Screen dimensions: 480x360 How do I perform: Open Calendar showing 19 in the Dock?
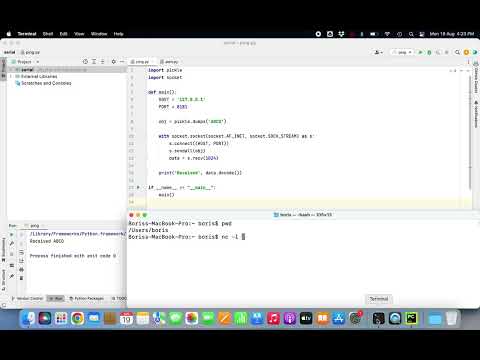click(x=126, y=319)
